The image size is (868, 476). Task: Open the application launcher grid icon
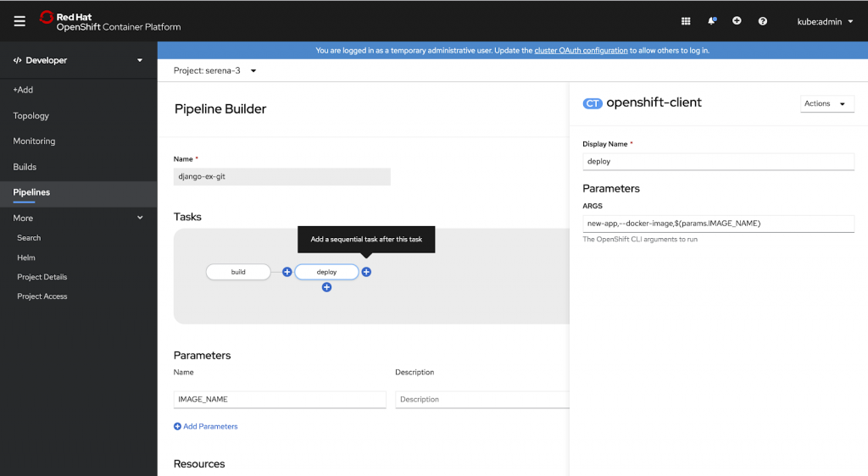686,21
